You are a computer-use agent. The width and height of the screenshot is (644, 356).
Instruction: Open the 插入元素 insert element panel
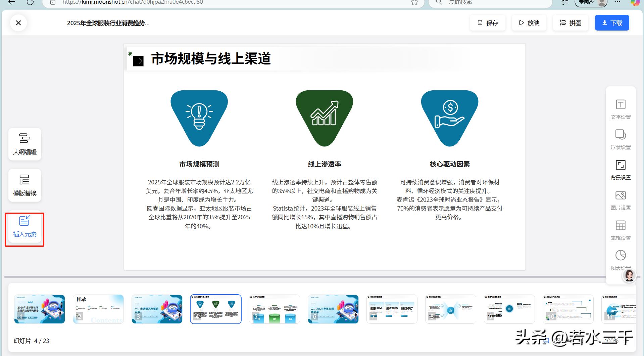[x=25, y=227]
